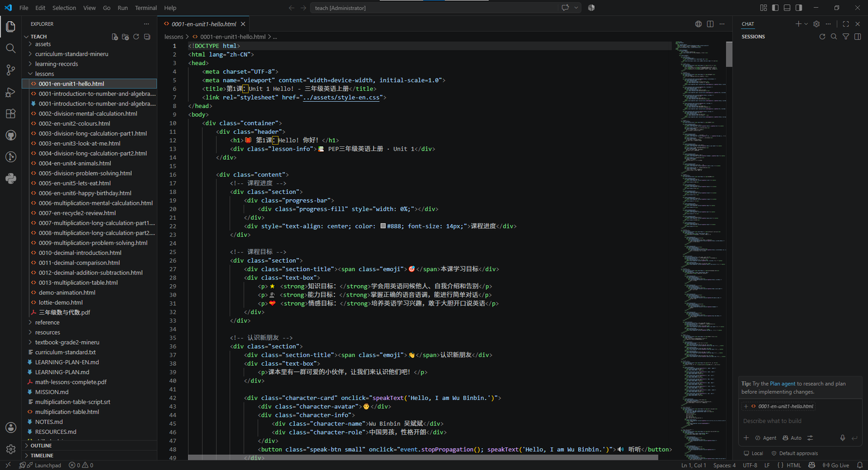868x470 pixels.
Task: Open the Extensions view
Action: pos(10,113)
